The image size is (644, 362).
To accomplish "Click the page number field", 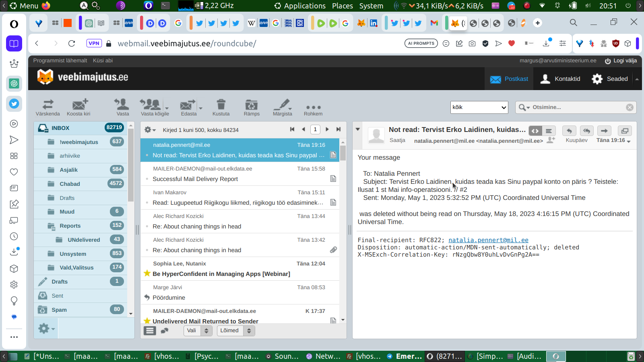I will pyautogui.click(x=315, y=130).
